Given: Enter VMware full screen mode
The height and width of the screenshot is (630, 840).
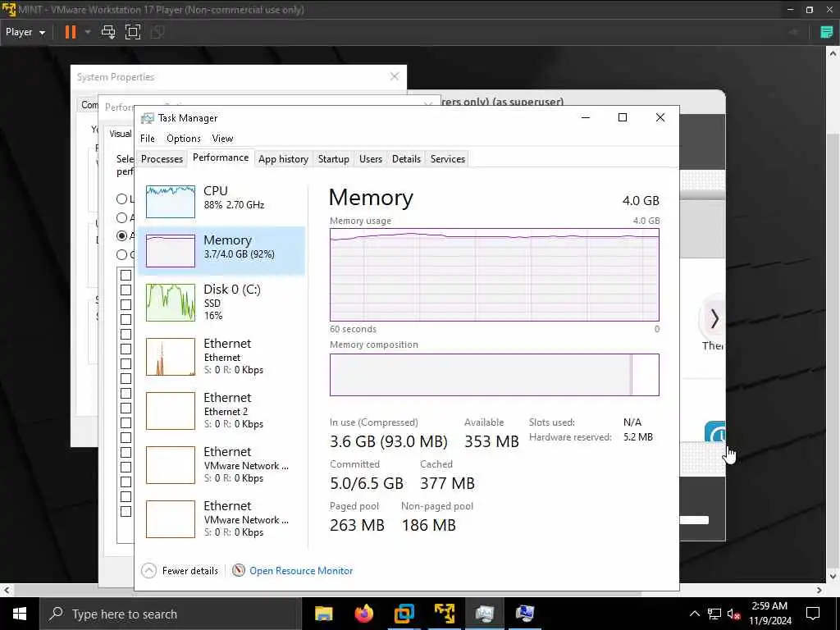Looking at the screenshot, I should [133, 32].
